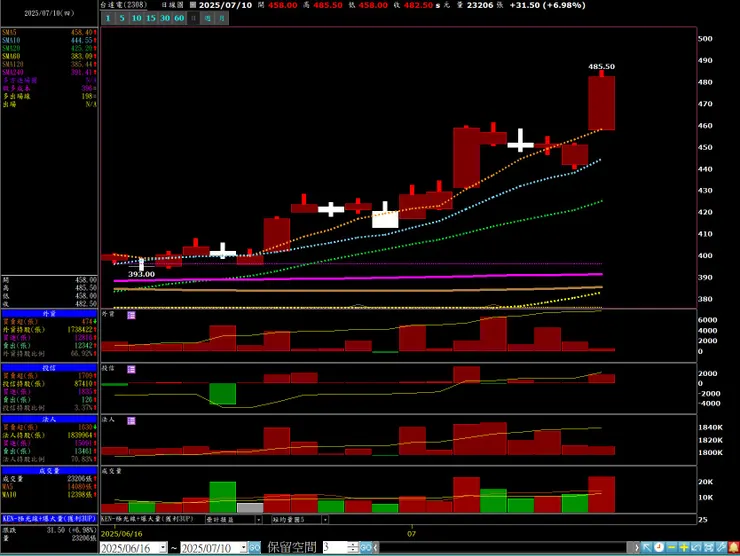Click the 投信 blue panel header

click(x=49, y=368)
